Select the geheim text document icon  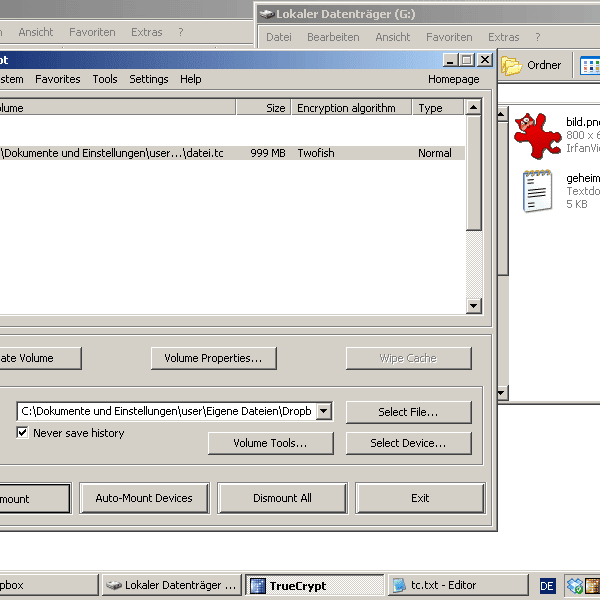point(538,191)
